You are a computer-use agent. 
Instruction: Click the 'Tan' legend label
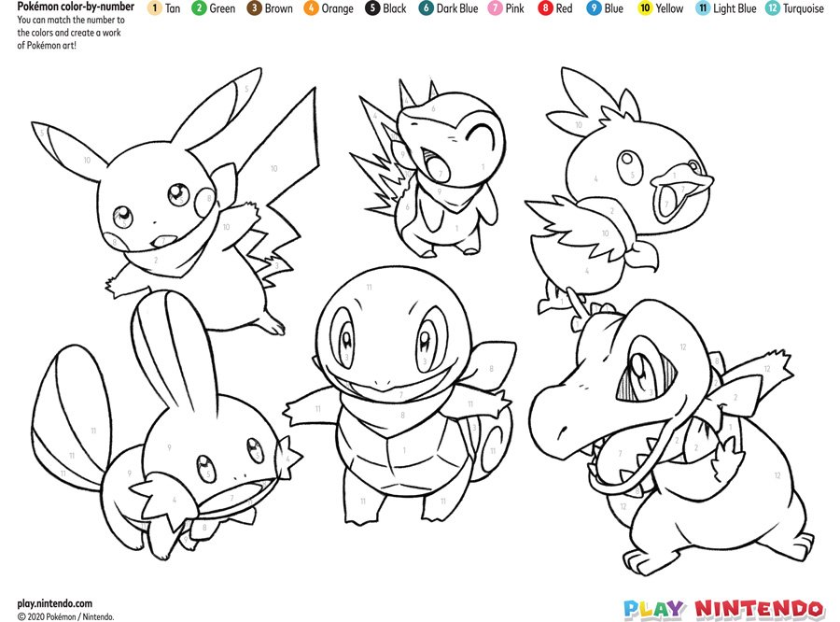(173, 8)
